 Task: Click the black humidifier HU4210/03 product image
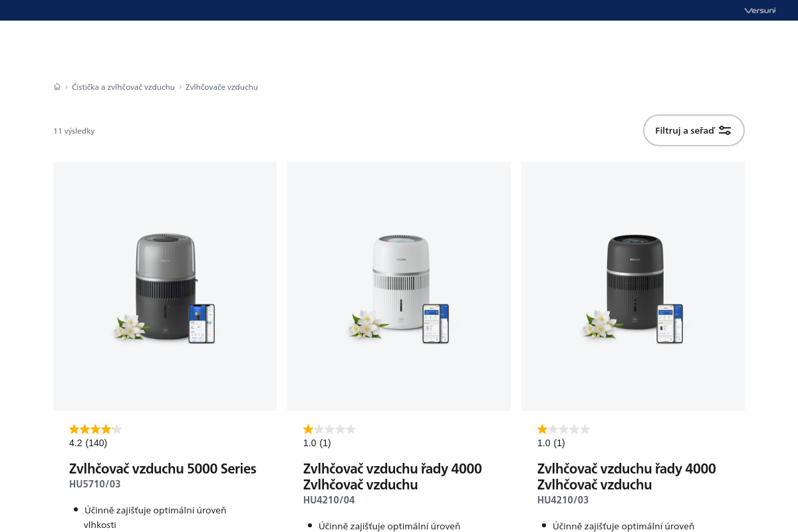(x=632, y=286)
